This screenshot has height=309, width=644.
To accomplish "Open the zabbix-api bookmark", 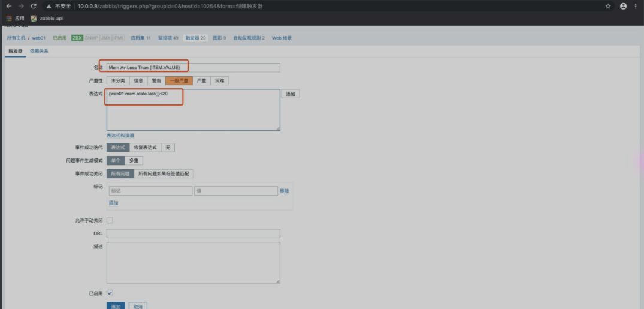I will (x=47, y=18).
